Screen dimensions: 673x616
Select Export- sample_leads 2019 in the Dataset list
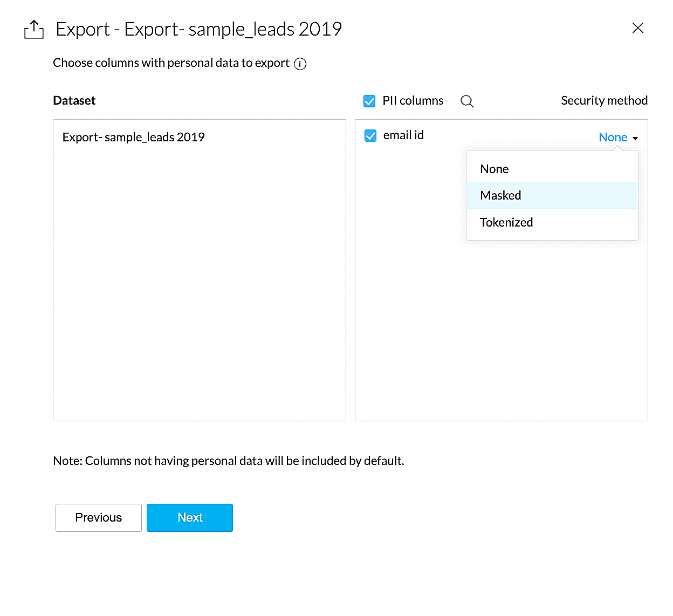point(134,137)
